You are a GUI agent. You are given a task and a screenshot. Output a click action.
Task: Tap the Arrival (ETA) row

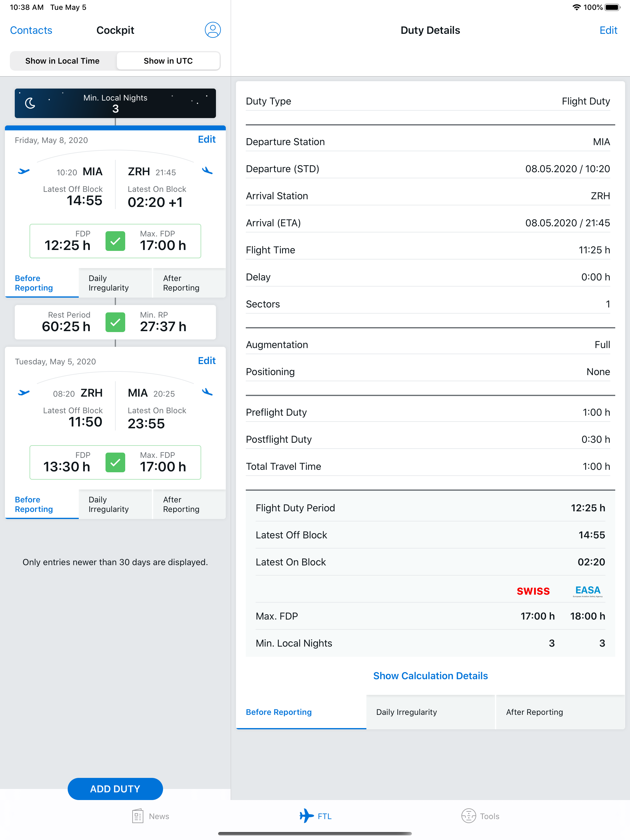[x=428, y=223]
